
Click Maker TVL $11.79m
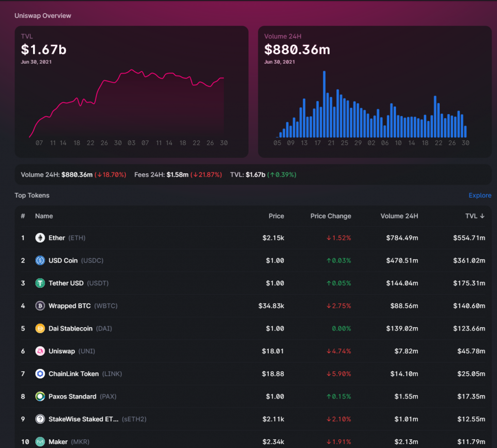pyautogui.click(x=471, y=442)
